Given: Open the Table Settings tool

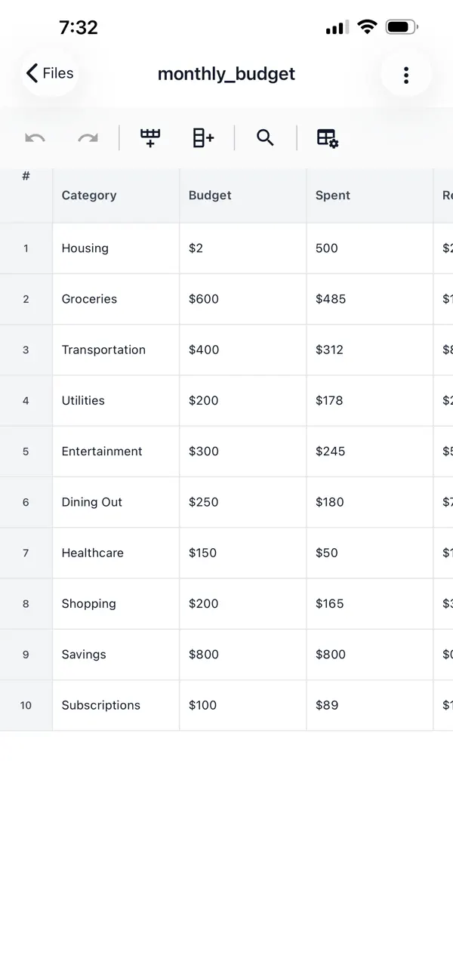Looking at the screenshot, I should (327, 137).
